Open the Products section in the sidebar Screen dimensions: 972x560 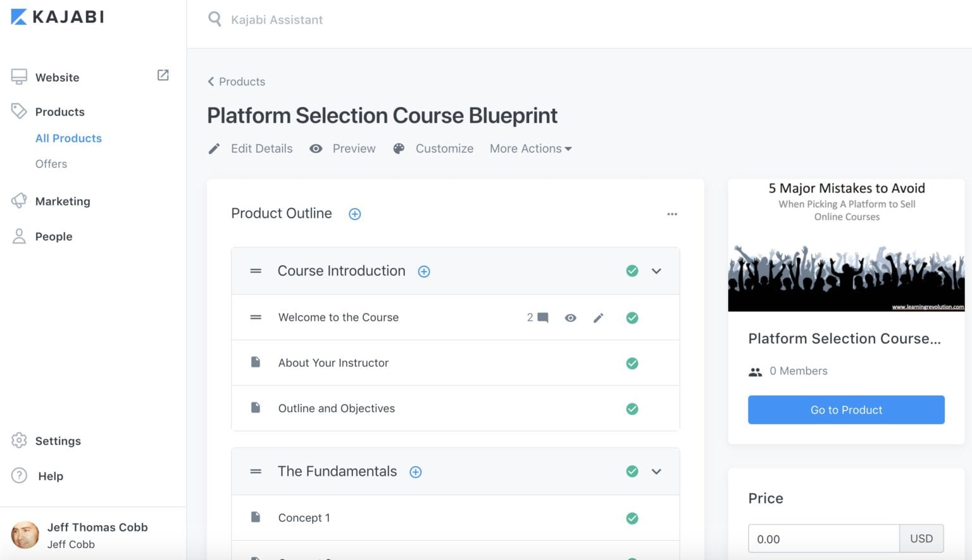click(x=59, y=111)
